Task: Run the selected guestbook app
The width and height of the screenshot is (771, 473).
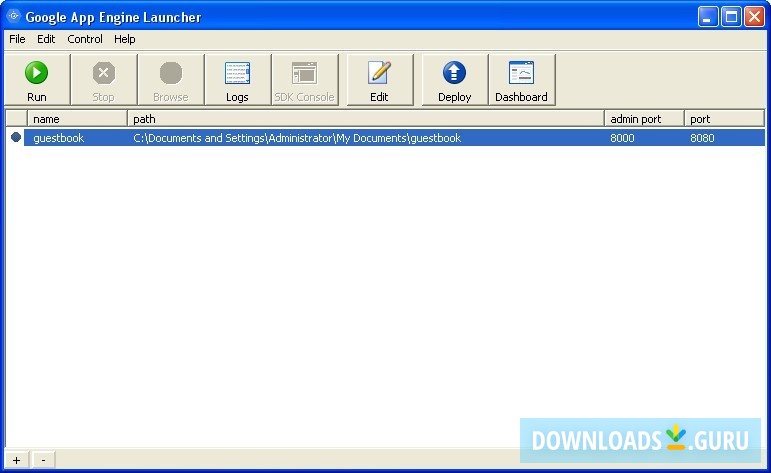Action: click(x=37, y=80)
